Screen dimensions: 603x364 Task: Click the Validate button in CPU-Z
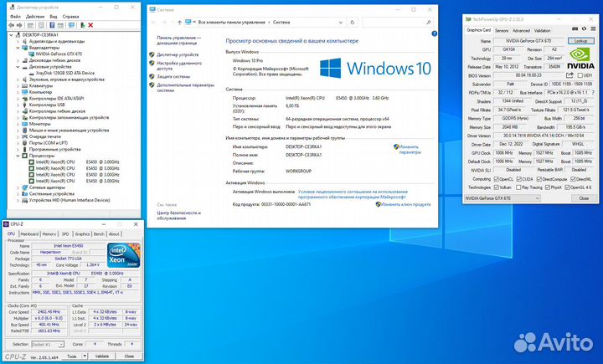(x=102, y=356)
